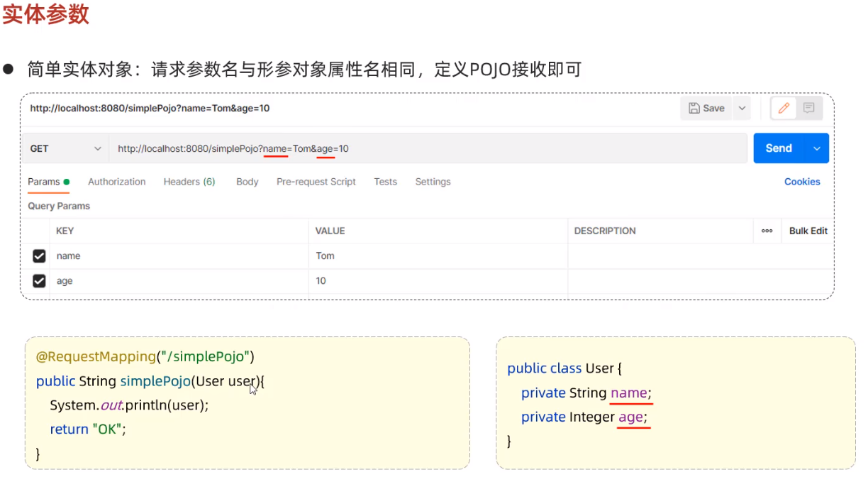Viewport: 868px width, 477px height.
Task: Click the return "OK" code line
Action: pos(87,429)
